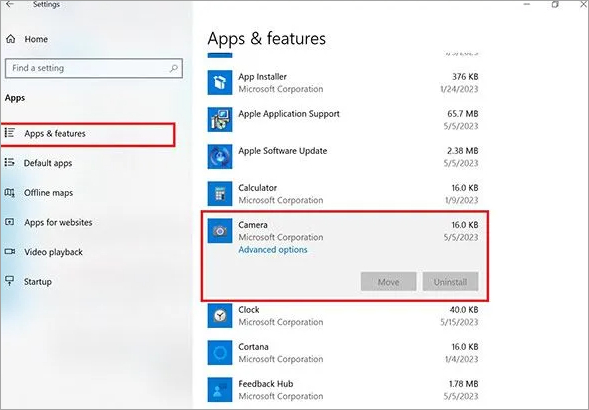Click the Apps for websites icon
The image size is (589, 410).
tap(9, 222)
